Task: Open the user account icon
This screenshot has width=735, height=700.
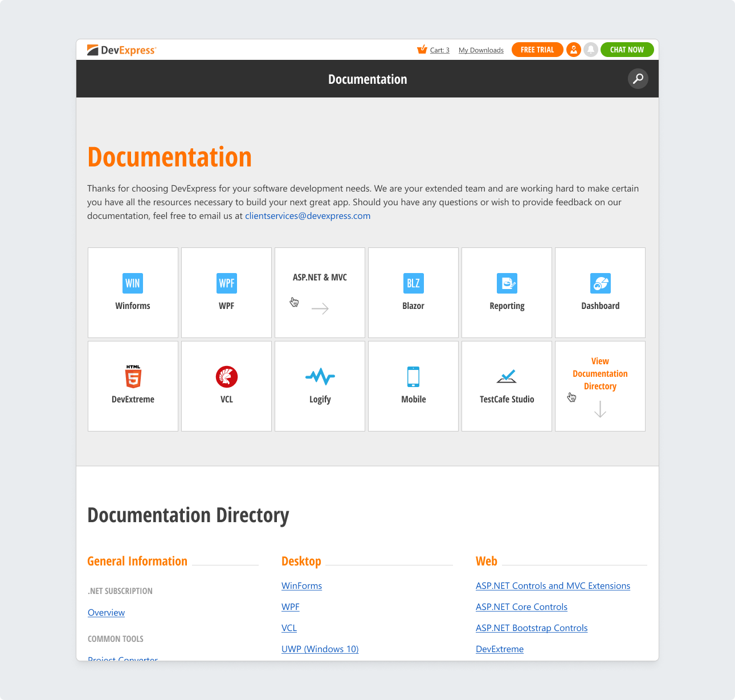Action: (574, 50)
